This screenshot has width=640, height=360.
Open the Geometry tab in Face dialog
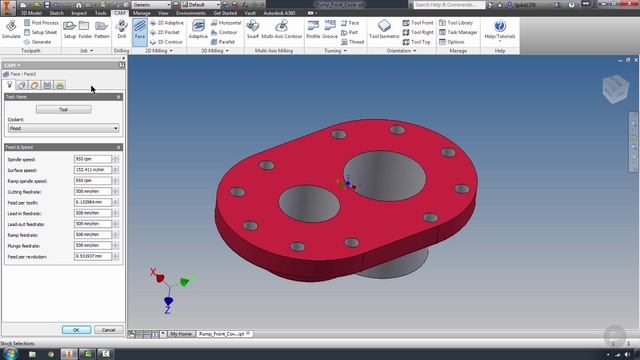22,85
